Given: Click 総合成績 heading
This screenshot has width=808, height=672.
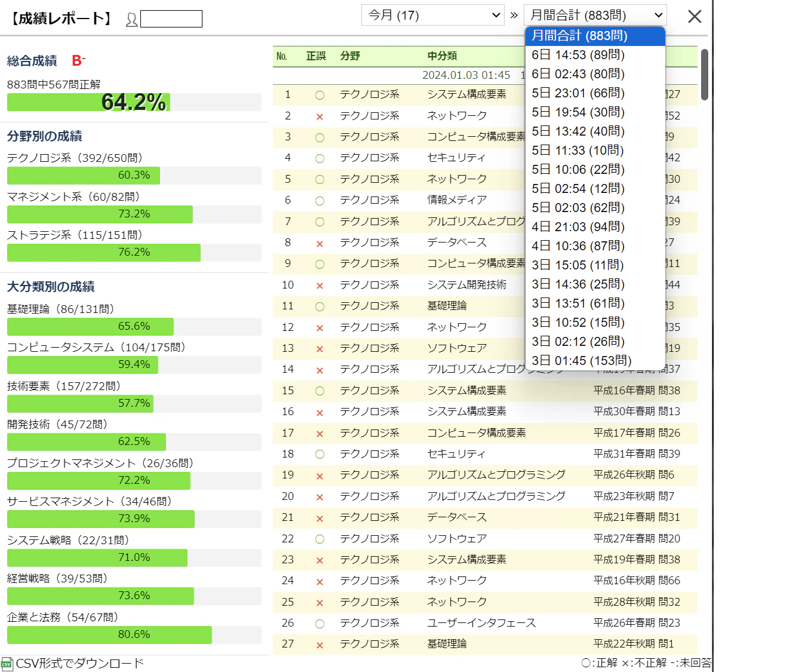Looking at the screenshot, I should (x=32, y=61).
